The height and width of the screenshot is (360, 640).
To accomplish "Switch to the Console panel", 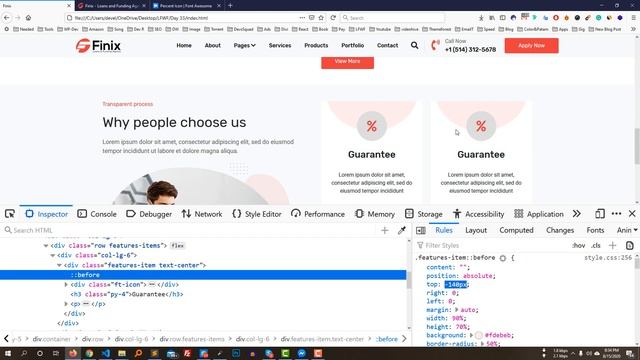I will [97, 214].
